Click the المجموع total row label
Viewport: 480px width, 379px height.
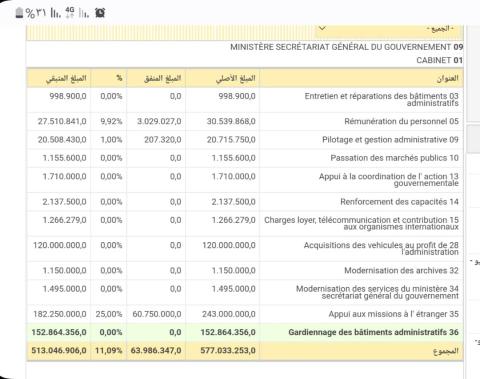pos(446,351)
